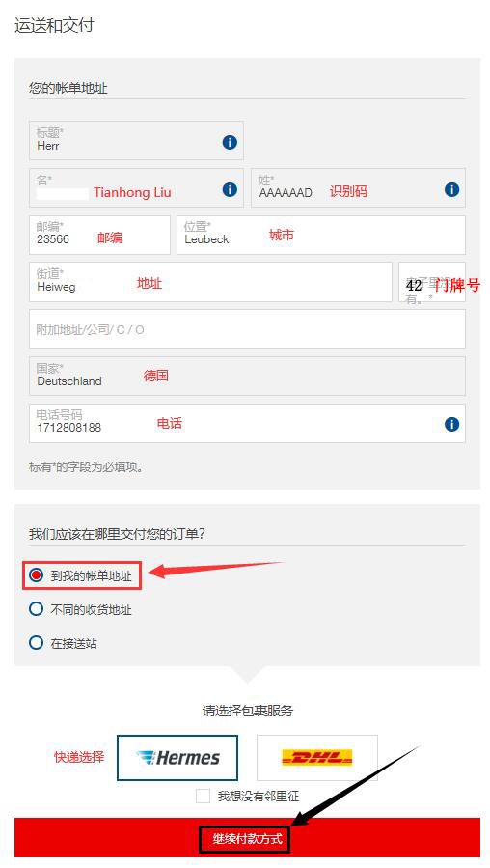Focus the 姓 field containing AAAAAAD
The width and height of the screenshot is (490, 868).
tap(359, 187)
